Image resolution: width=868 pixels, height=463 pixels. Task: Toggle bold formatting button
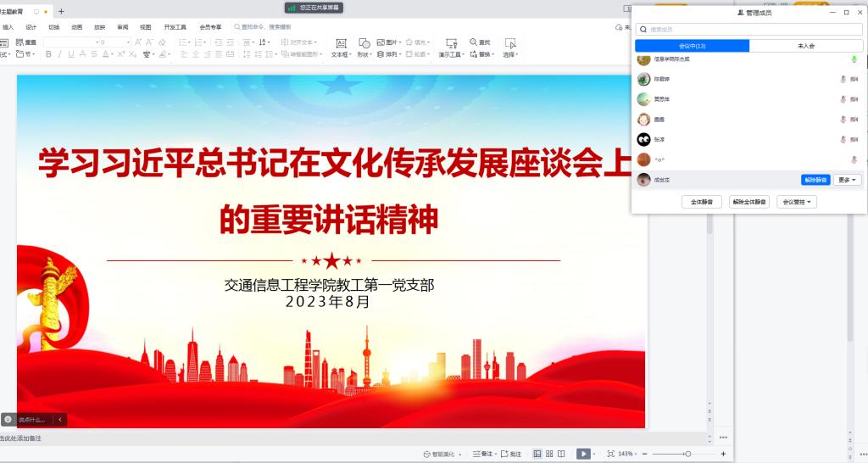coord(48,54)
